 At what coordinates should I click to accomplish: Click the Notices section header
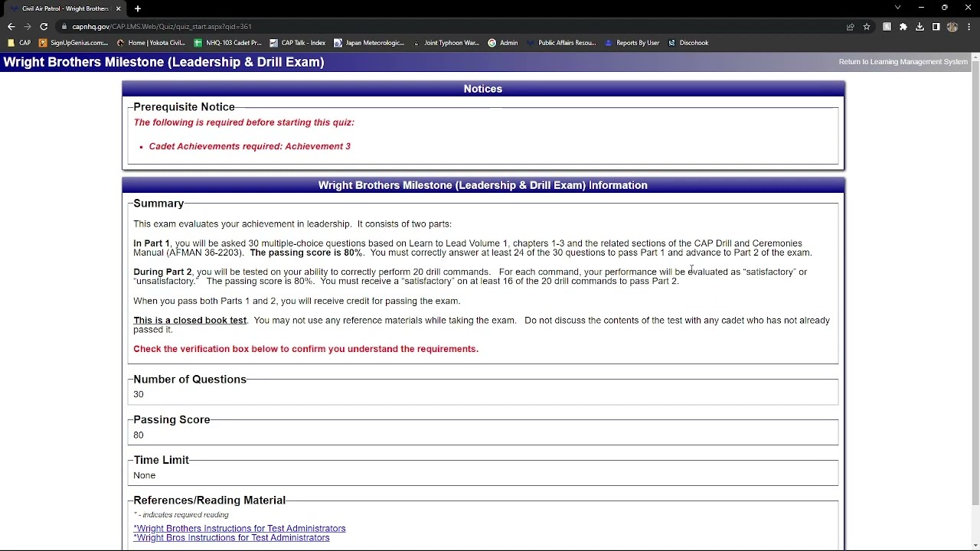tap(483, 89)
